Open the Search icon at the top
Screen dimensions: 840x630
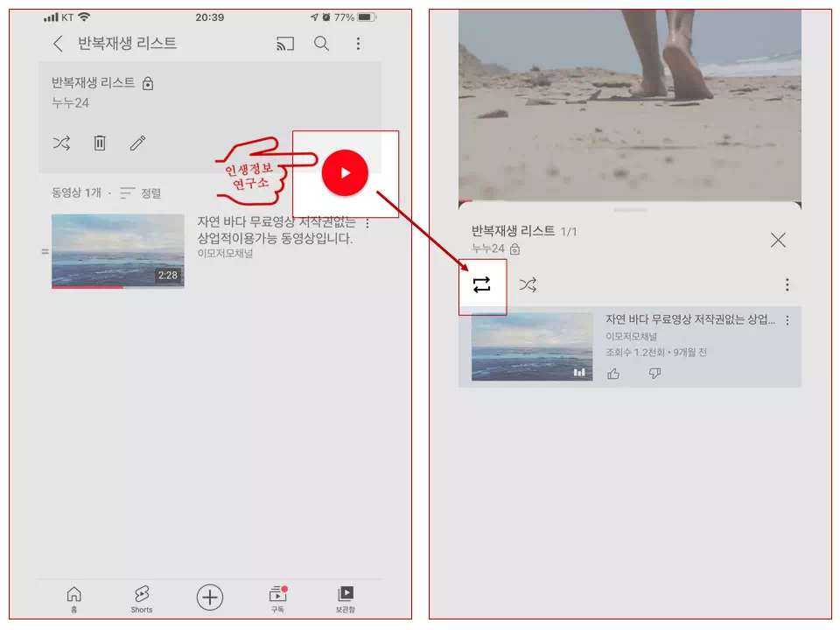[321, 44]
